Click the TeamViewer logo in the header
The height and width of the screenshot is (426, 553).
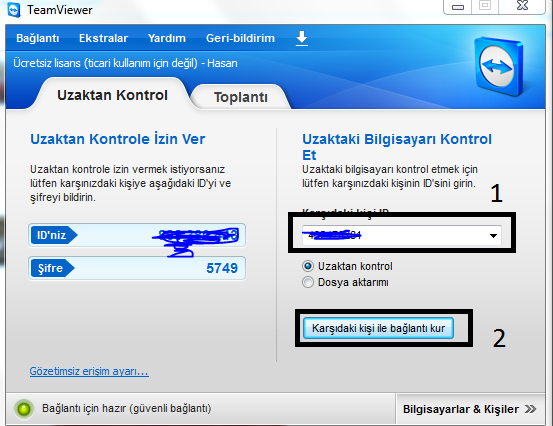[x=499, y=66]
